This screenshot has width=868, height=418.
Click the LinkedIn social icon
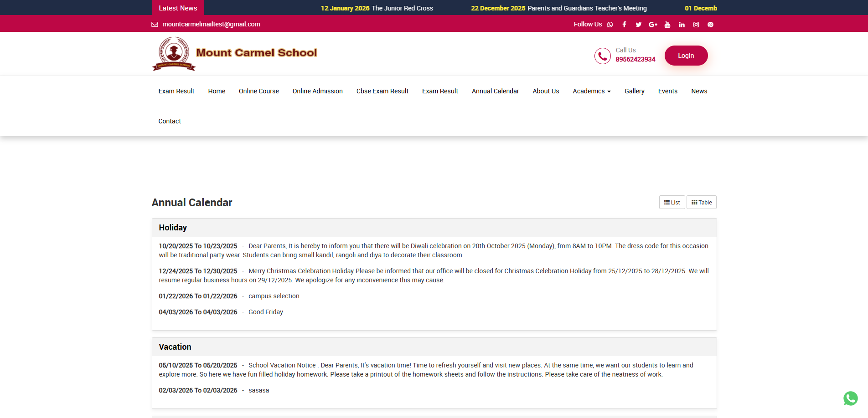point(682,25)
